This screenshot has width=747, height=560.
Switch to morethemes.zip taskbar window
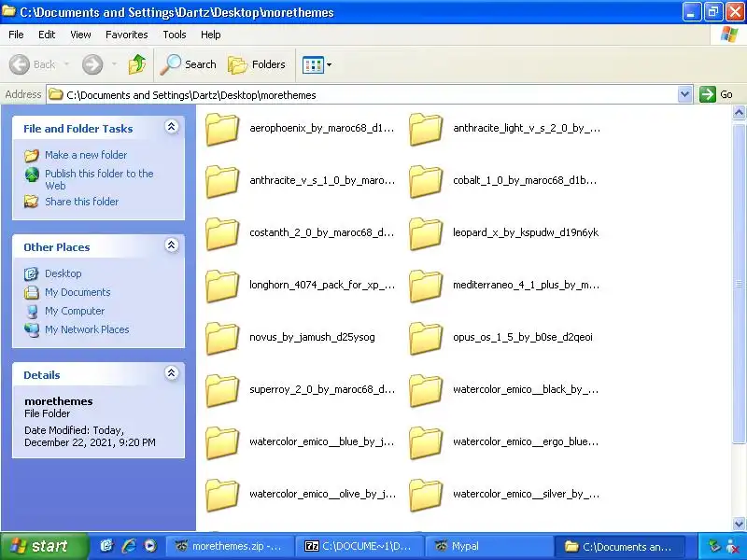pyautogui.click(x=229, y=546)
